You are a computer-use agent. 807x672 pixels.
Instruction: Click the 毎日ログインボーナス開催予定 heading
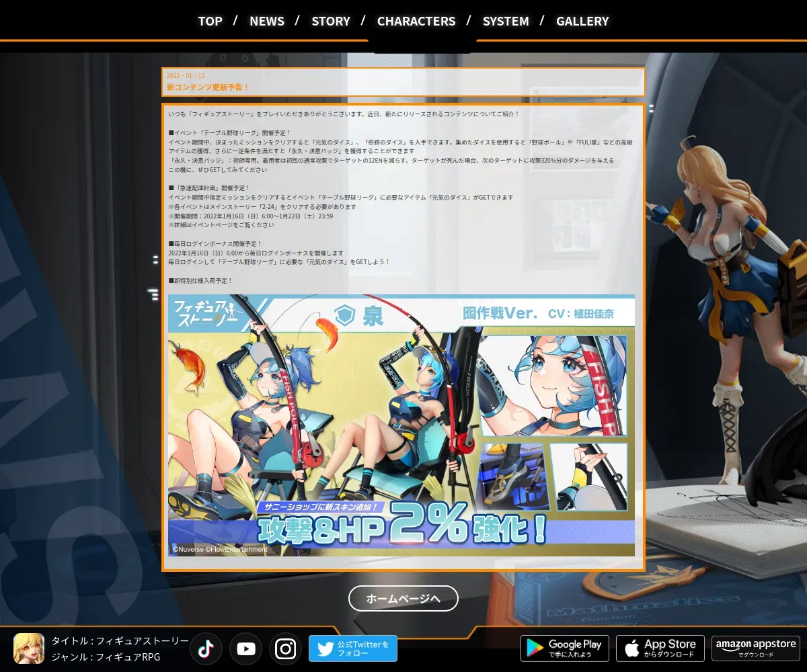tap(215, 244)
